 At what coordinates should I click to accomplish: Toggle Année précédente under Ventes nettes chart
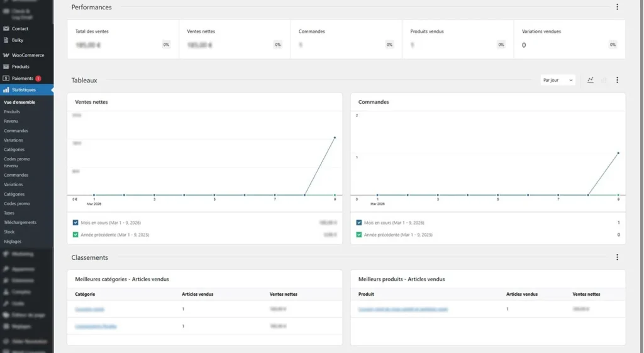click(76, 235)
